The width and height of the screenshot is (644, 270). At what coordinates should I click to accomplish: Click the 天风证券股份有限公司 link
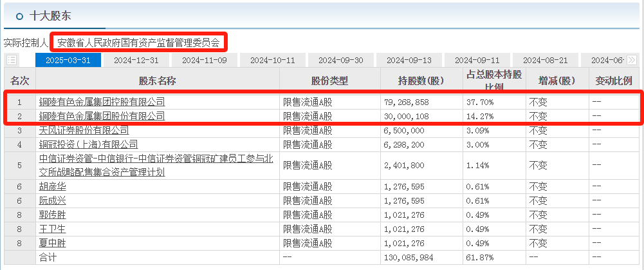point(84,130)
